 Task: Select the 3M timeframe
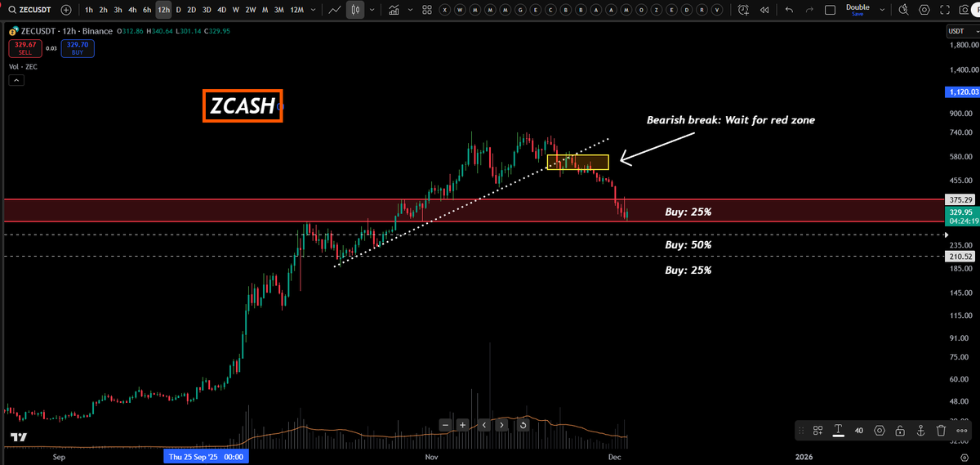pos(279,10)
